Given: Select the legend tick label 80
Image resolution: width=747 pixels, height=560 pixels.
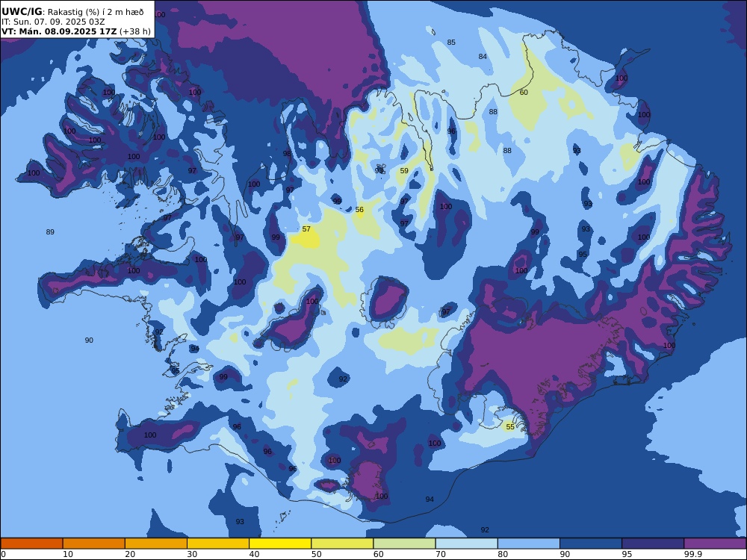Looking at the screenshot, I should pyautogui.click(x=503, y=554).
